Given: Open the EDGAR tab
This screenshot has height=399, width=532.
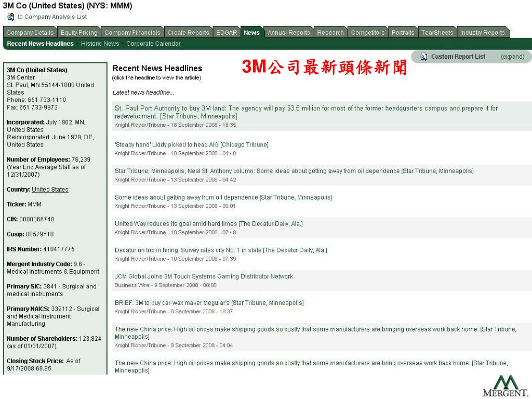Looking at the screenshot, I should 227,33.
